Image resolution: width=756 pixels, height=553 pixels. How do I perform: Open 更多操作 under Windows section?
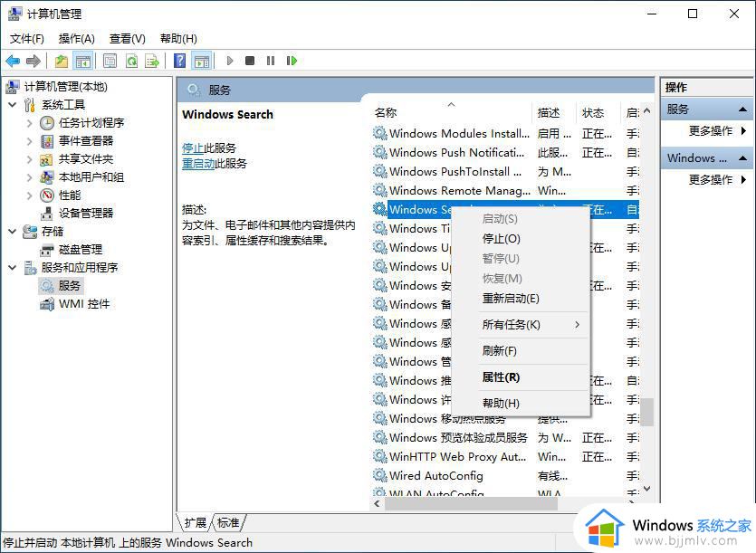coord(711,179)
